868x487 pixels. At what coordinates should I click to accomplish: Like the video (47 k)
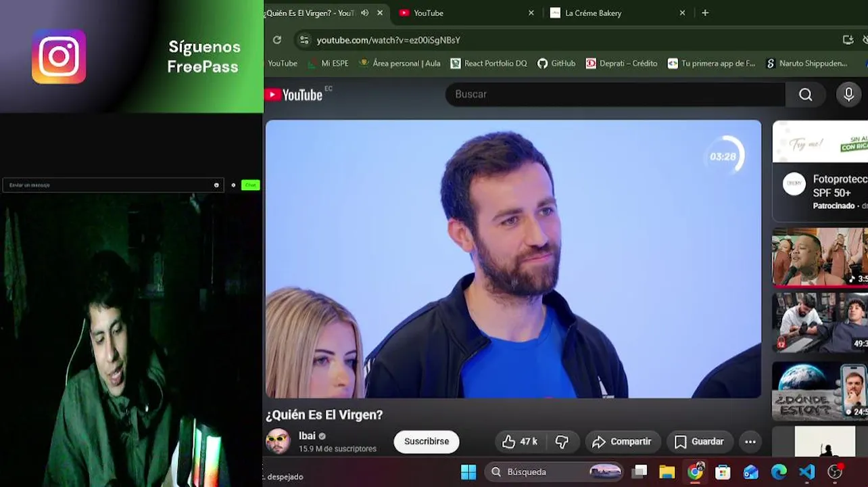tap(520, 442)
